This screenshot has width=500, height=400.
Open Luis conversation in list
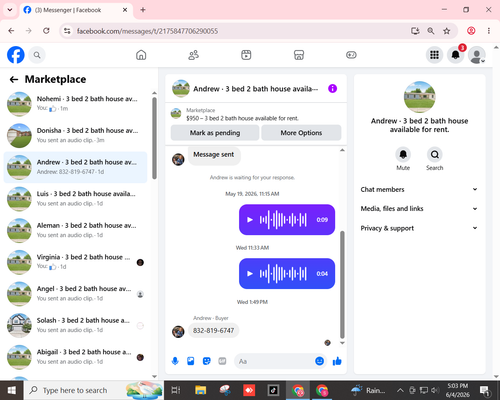pyautogui.click(x=75, y=199)
